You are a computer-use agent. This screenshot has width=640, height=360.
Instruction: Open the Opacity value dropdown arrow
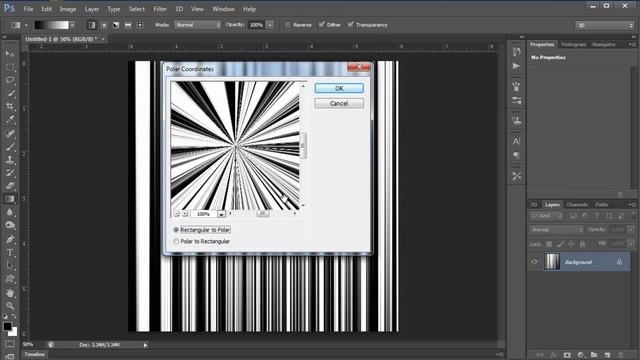270,25
